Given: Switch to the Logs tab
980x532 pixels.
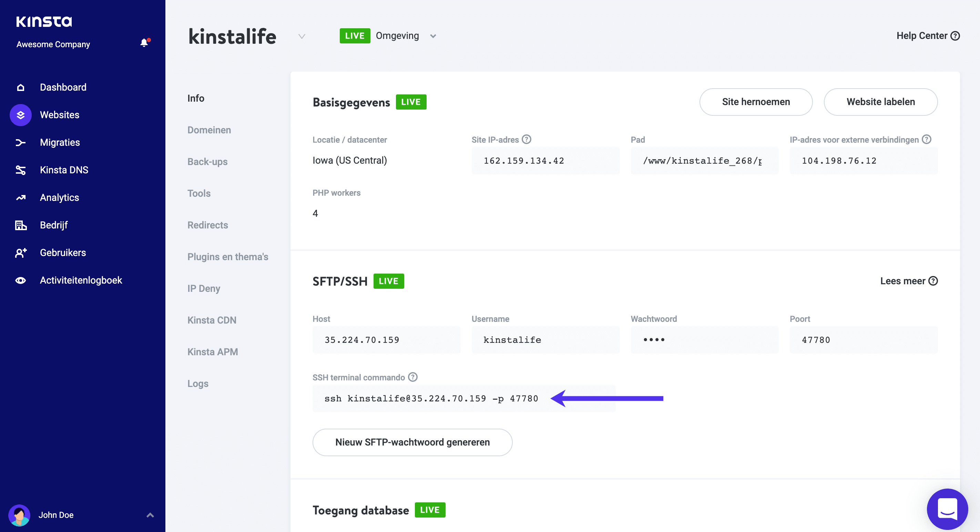Looking at the screenshot, I should point(198,384).
